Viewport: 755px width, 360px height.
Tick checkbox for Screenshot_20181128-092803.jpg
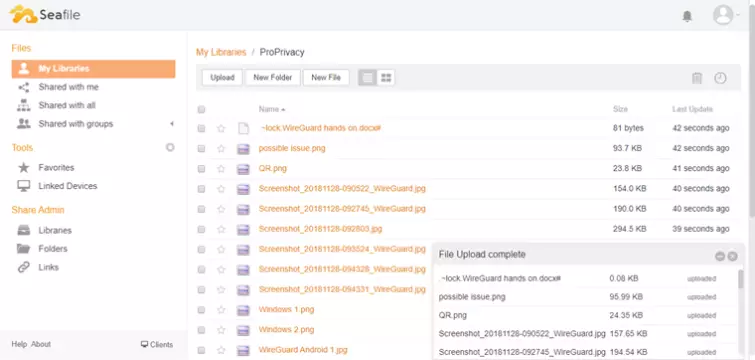coord(201,230)
